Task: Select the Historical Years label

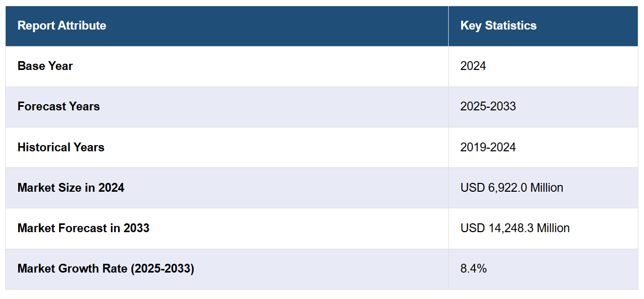Action: click(61, 147)
